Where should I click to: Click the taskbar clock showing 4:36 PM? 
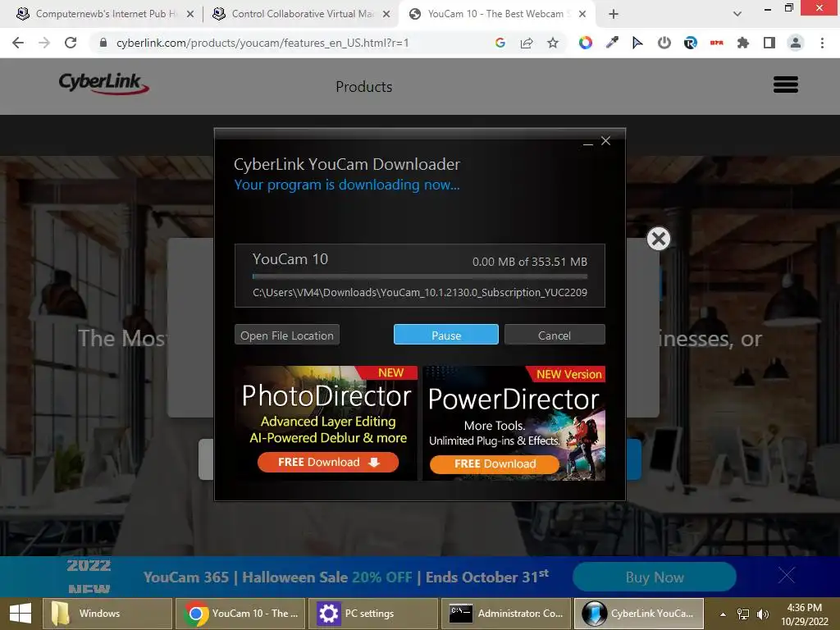(x=804, y=614)
